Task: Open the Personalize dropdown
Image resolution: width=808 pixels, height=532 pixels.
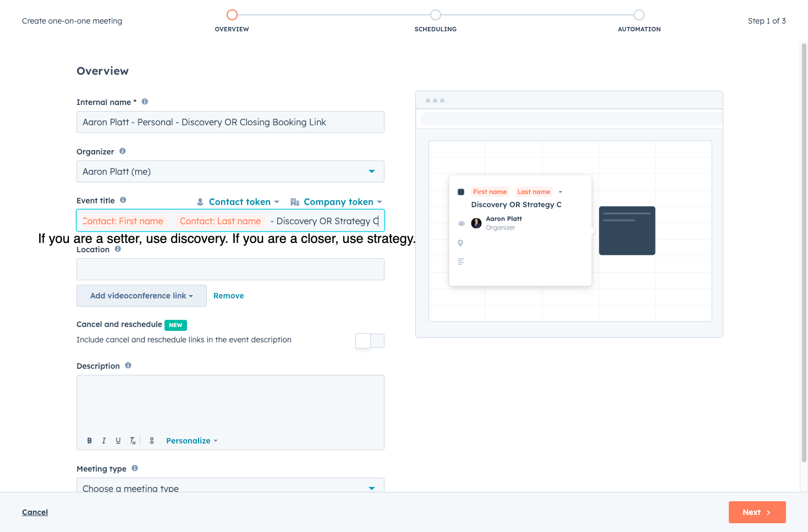Action: click(192, 441)
